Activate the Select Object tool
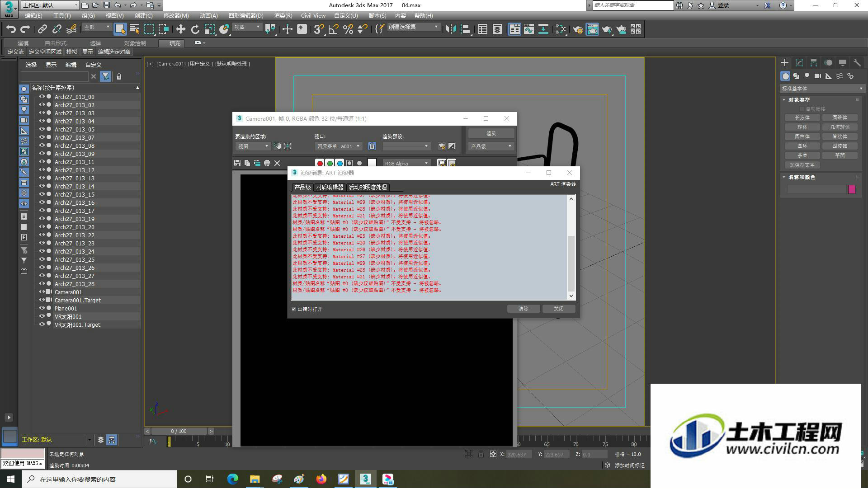 (x=120, y=29)
